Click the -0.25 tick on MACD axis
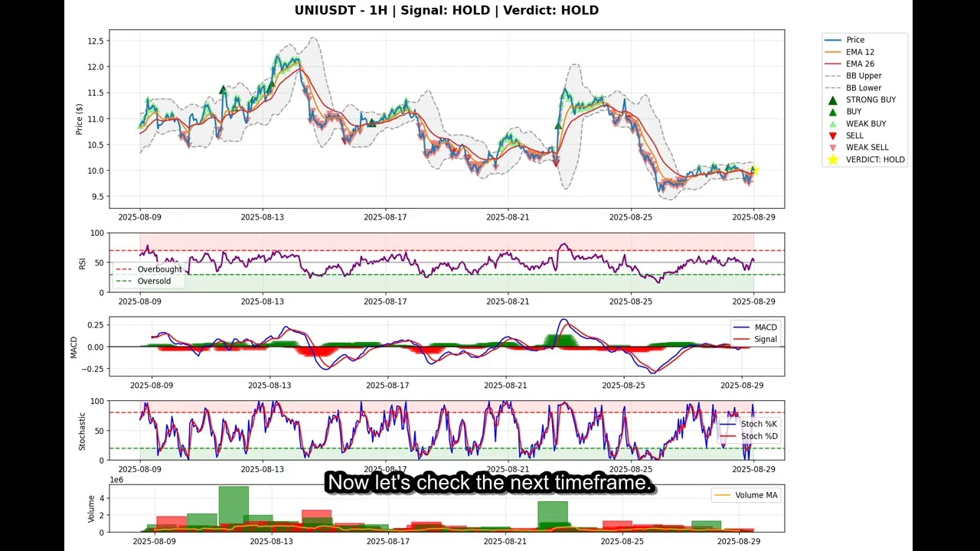This screenshot has height=551, width=980. click(x=92, y=369)
